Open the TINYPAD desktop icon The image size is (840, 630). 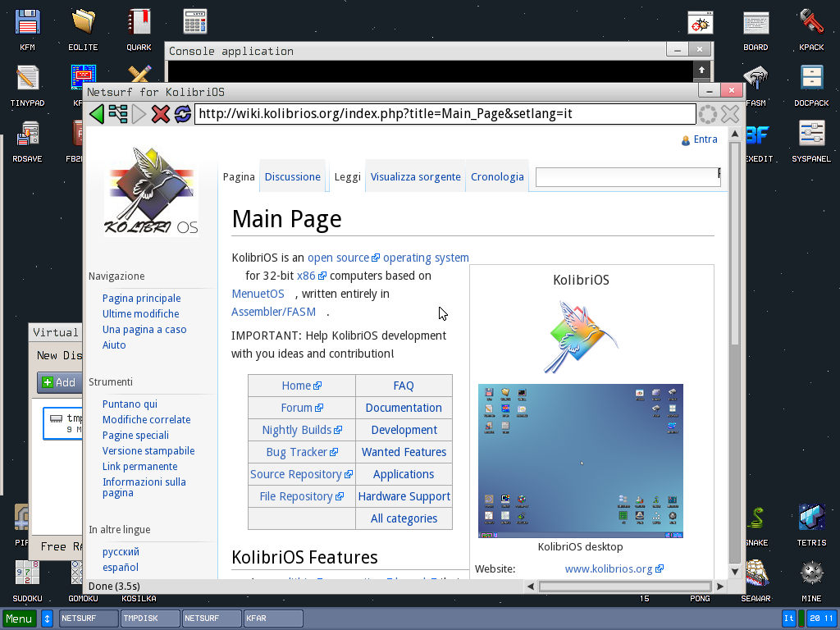click(27, 80)
